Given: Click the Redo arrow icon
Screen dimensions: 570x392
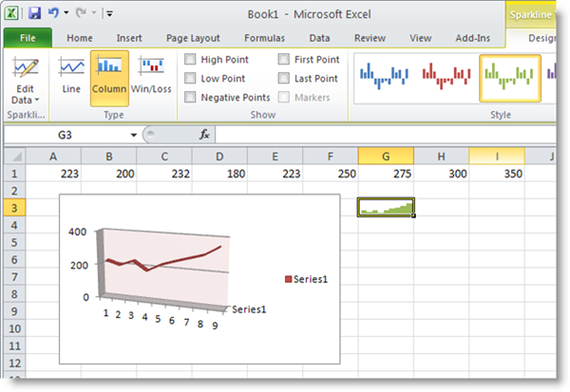Looking at the screenshot, I should click(x=82, y=13).
